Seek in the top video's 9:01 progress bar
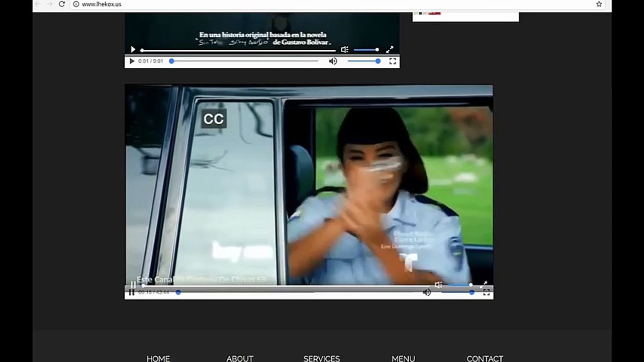The image size is (644, 362). pos(245,61)
